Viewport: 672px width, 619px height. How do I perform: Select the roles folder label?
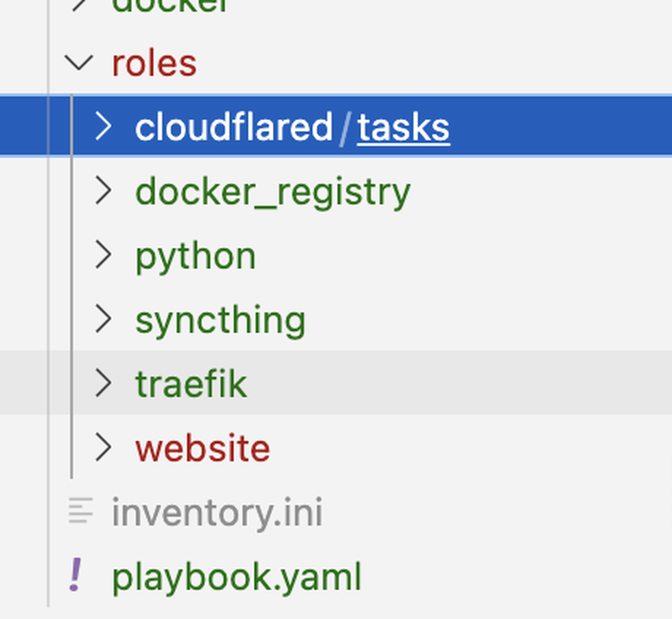pos(154,63)
